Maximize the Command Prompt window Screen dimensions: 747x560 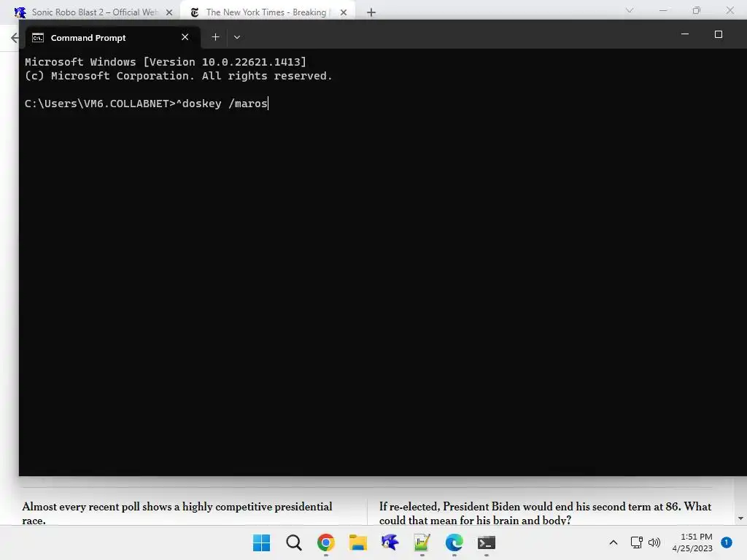(x=719, y=34)
